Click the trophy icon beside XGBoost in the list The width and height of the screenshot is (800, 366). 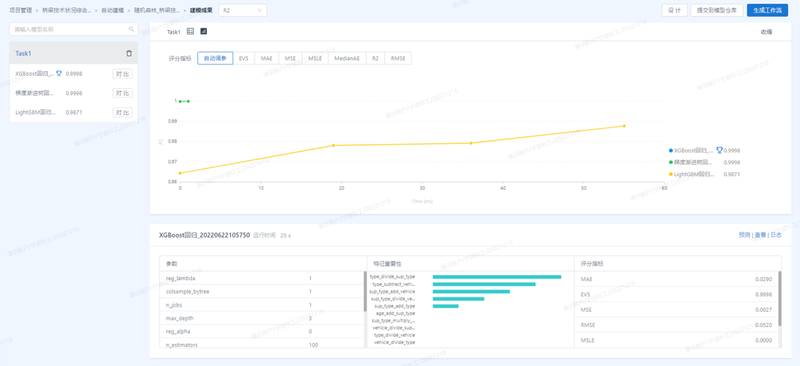(x=59, y=74)
